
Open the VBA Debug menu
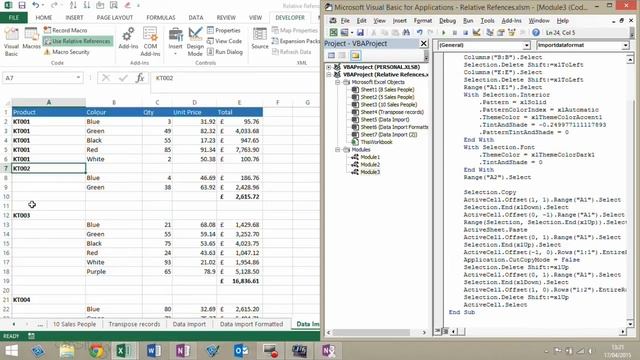[447, 20]
